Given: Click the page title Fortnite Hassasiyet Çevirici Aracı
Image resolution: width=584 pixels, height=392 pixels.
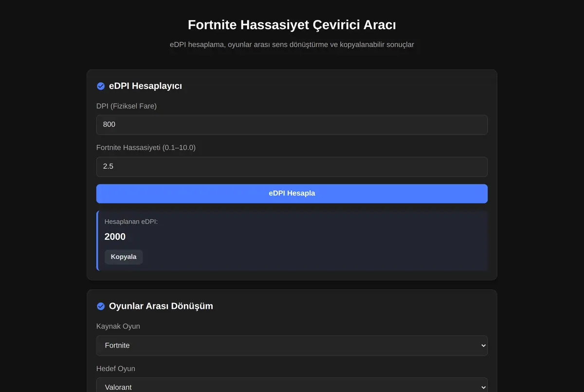Looking at the screenshot, I should click(292, 25).
